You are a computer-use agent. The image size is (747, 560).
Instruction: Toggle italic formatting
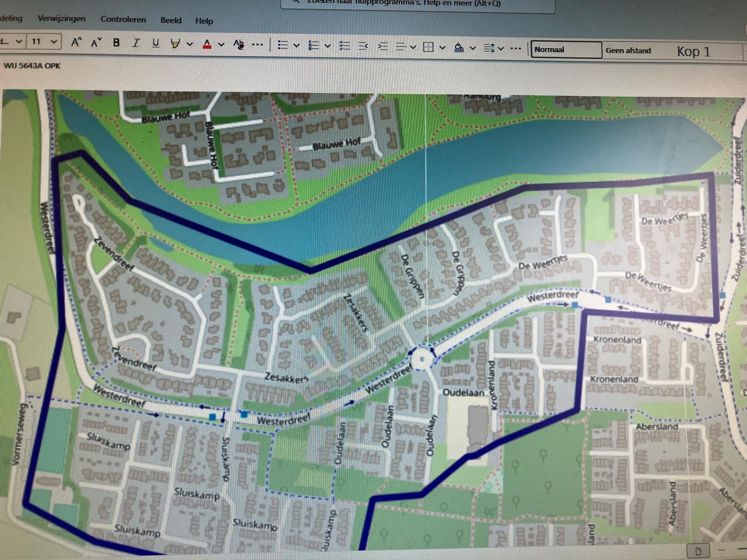pos(136,43)
